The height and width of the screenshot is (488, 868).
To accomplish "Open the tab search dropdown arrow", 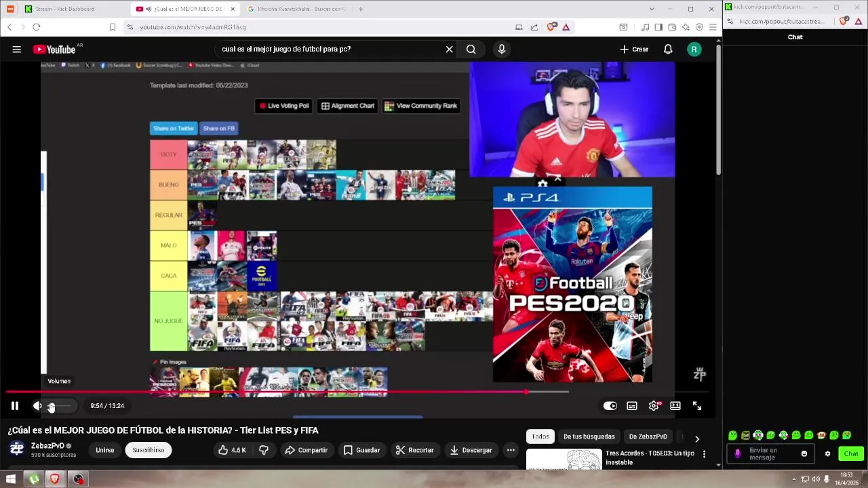I will point(652,9).
